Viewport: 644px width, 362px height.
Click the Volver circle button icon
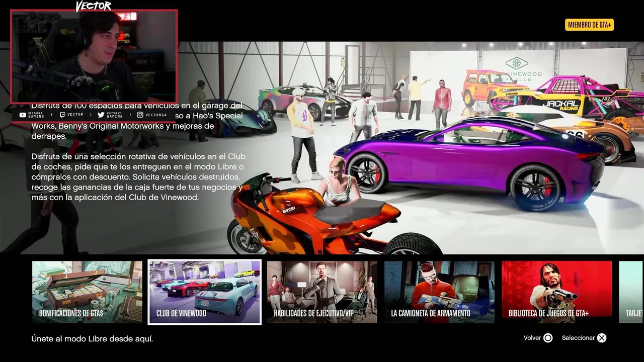pyautogui.click(x=548, y=338)
